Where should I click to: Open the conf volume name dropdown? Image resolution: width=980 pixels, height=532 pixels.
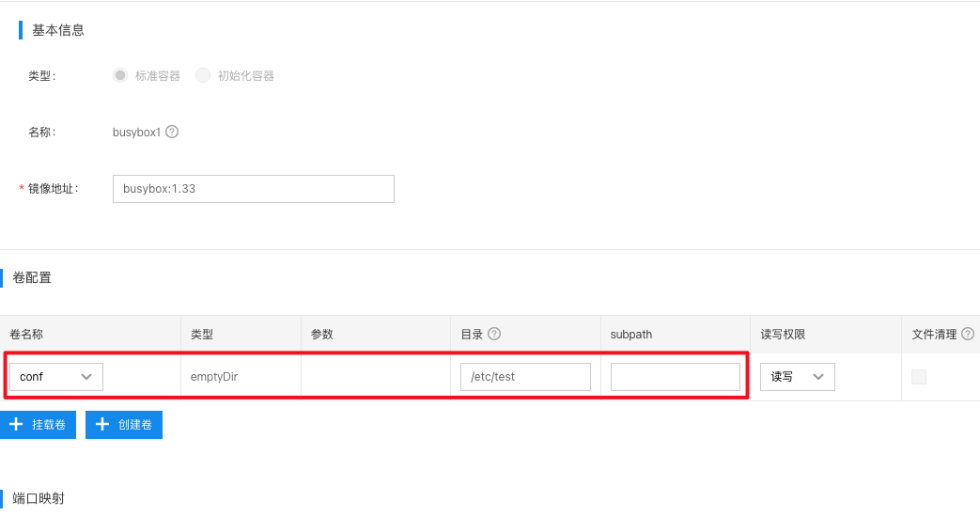[56, 377]
